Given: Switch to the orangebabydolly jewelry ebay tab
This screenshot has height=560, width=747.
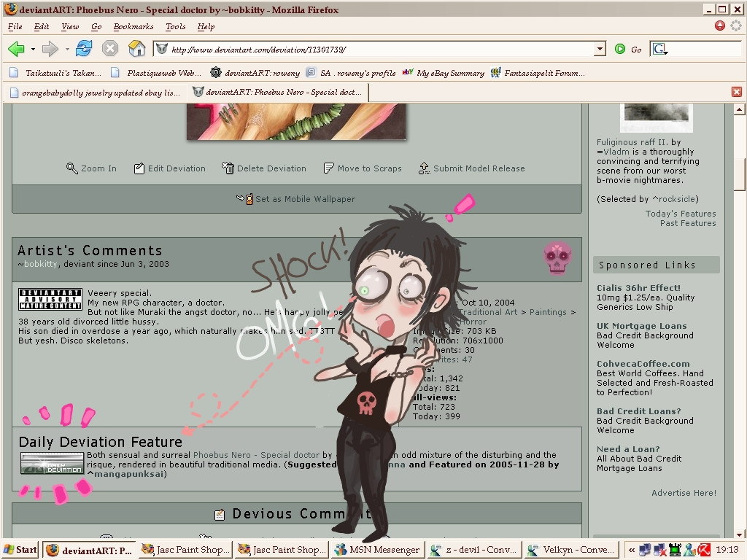Looking at the screenshot, I should pyautogui.click(x=95, y=93).
